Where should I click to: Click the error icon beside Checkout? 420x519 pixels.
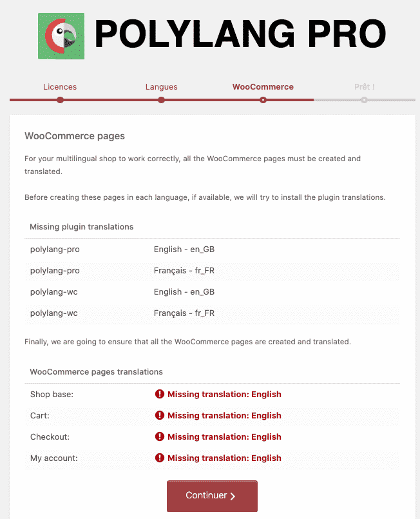pyautogui.click(x=160, y=436)
